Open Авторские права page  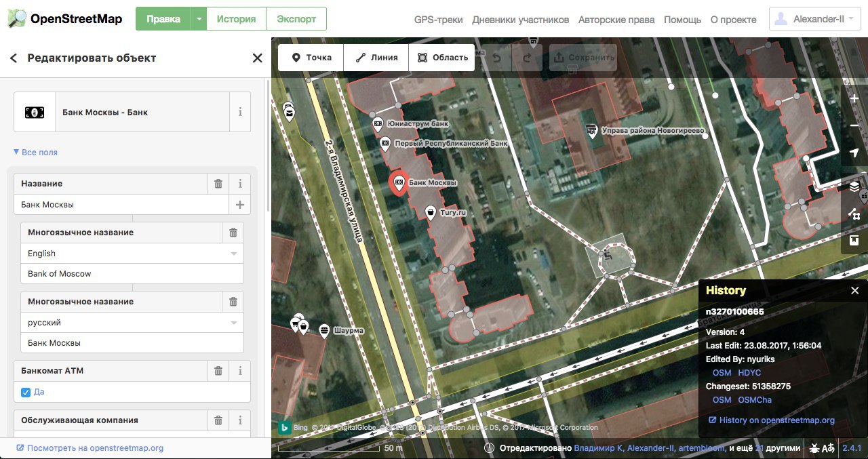(616, 20)
